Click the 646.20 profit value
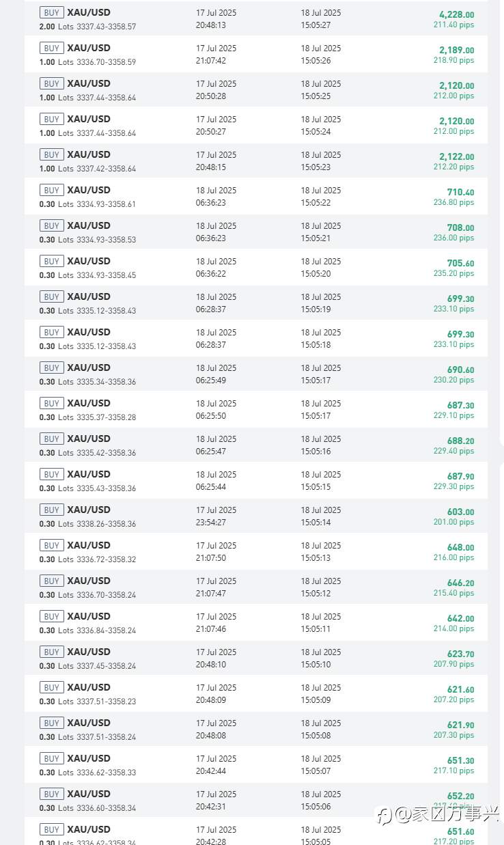Screen dimensions: 504x845 [x=460, y=583]
